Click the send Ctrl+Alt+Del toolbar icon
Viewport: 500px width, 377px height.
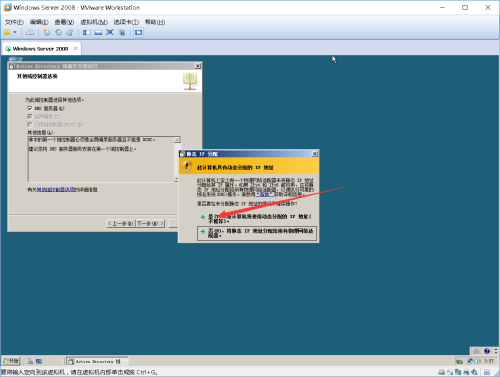pyautogui.click(x=30, y=32)
